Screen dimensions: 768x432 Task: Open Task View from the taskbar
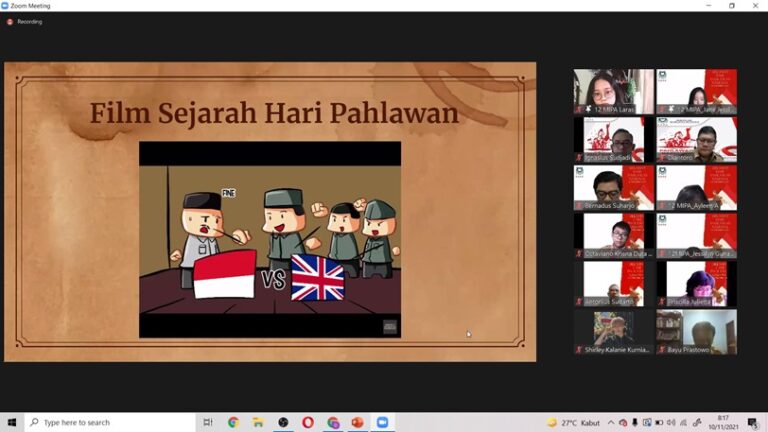tap(208, 422)
